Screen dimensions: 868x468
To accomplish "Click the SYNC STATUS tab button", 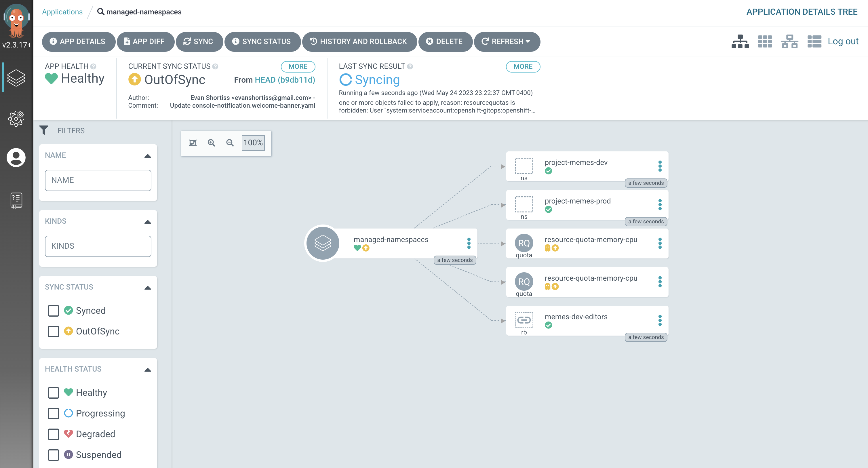I will click(262, 41).
